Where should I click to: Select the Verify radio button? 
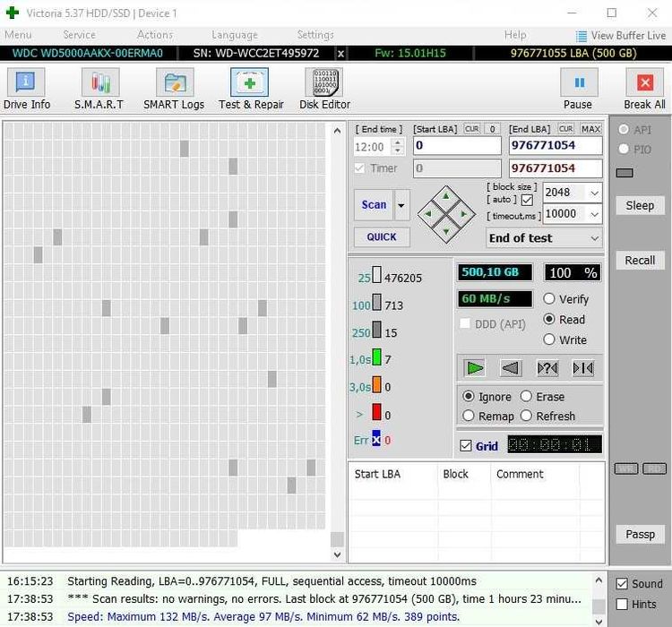tap(549, 298)
